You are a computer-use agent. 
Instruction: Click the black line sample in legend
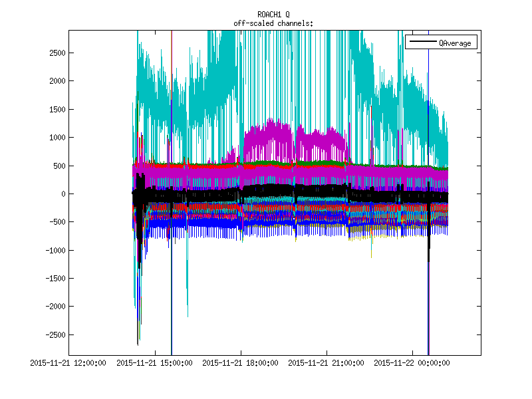click(x=422, y=43)
